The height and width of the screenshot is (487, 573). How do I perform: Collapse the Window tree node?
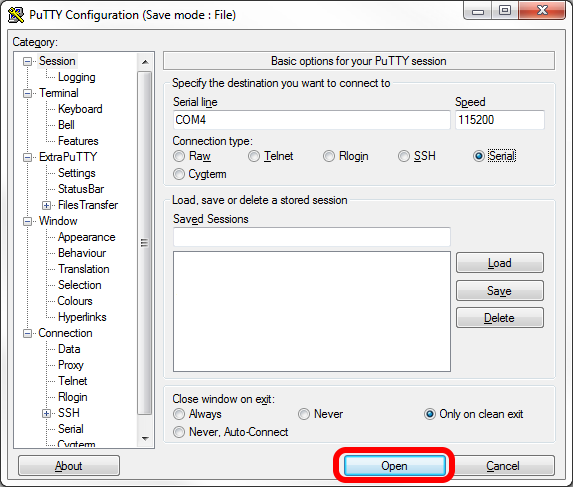point(27,221)
